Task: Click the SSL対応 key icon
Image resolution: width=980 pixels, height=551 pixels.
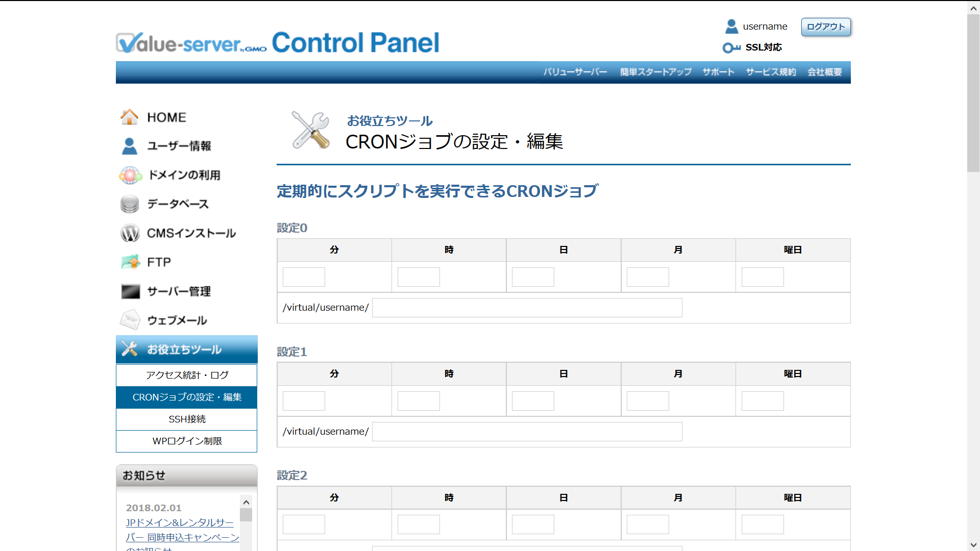Action: coord(731,47)
